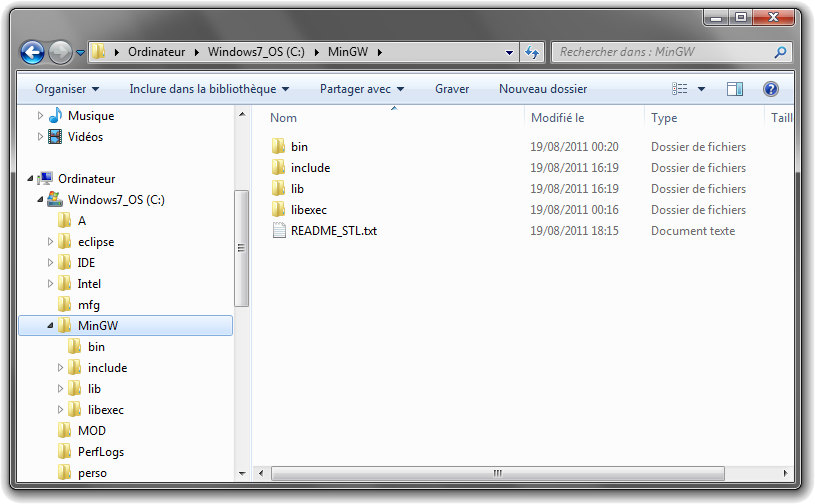Image resolution: width=815 pixels, height=504 pixels.
Task: Select Vidéos in the navigation tree
Action: pyautogui.click(x=85, y=137)
